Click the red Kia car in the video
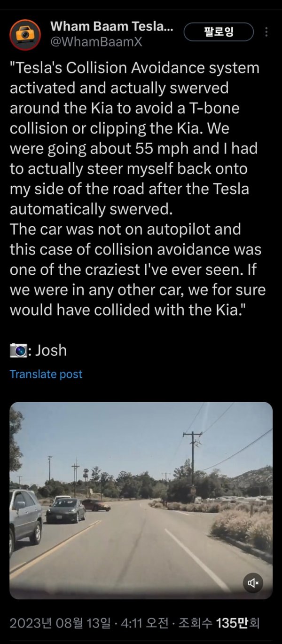The height and width of the screenshot is (644, 282). pyautogui.click(x=96, y=505)
